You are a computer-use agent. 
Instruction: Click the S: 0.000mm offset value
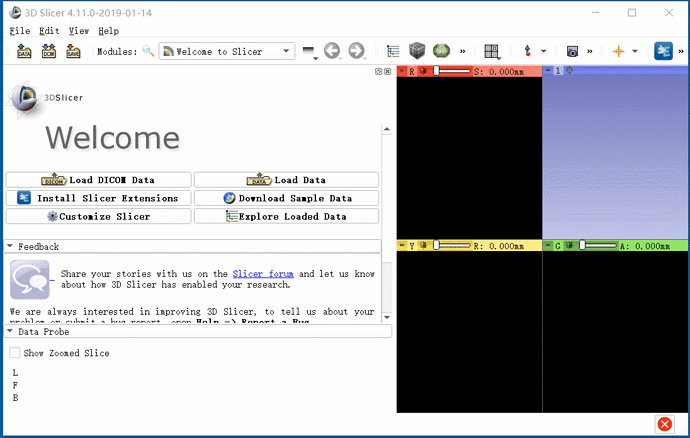click(499, 72)
